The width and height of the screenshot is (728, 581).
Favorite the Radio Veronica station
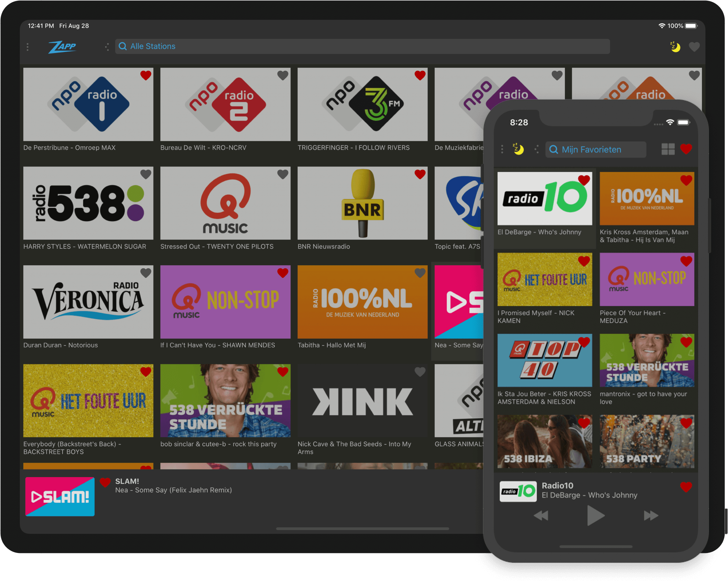coord(146,273)
